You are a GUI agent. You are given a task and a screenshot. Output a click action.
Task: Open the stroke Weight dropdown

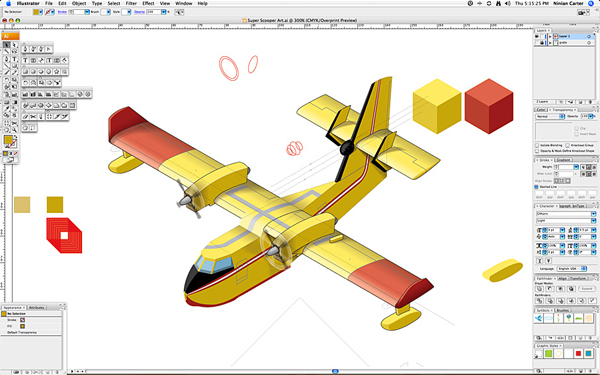(x=576, y=167)
